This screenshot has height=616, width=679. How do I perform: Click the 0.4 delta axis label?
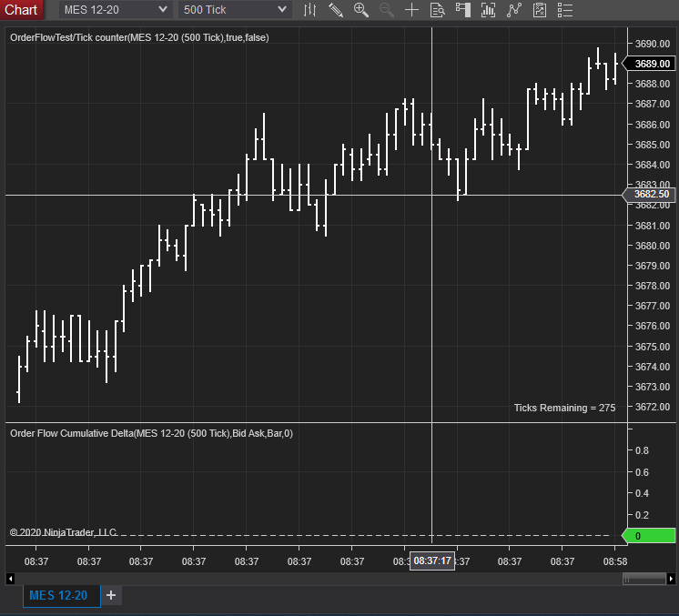(642, 493)
